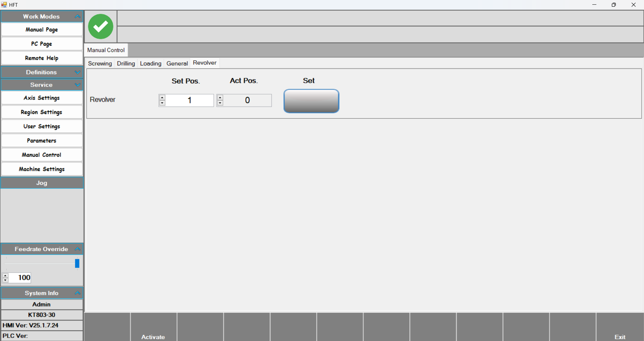Expand the Definitions section

[78, 72]
